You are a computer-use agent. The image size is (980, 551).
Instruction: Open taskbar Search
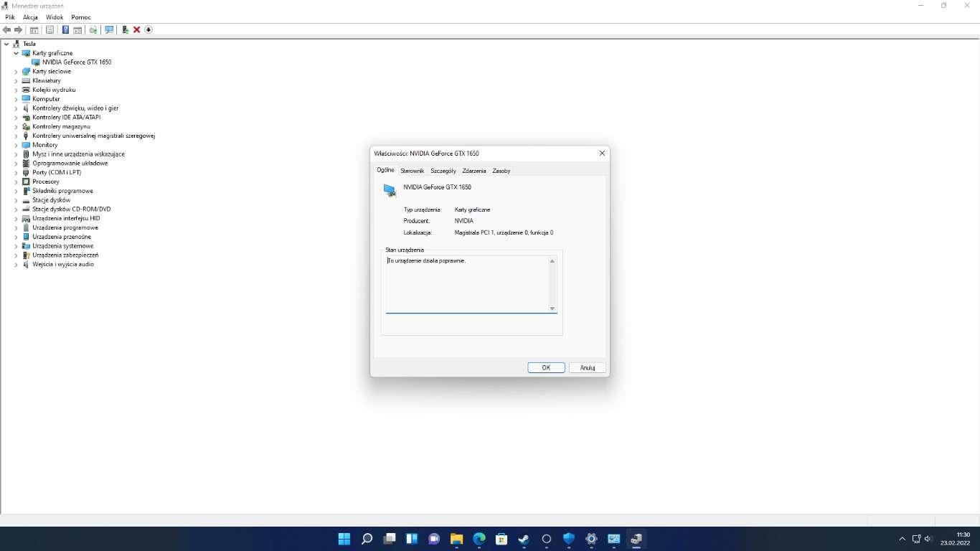[x=367, y=539]
